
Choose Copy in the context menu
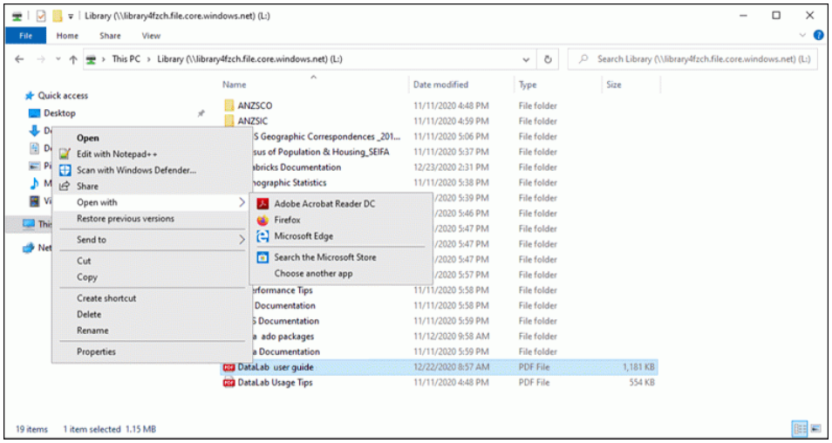(87, 277)
